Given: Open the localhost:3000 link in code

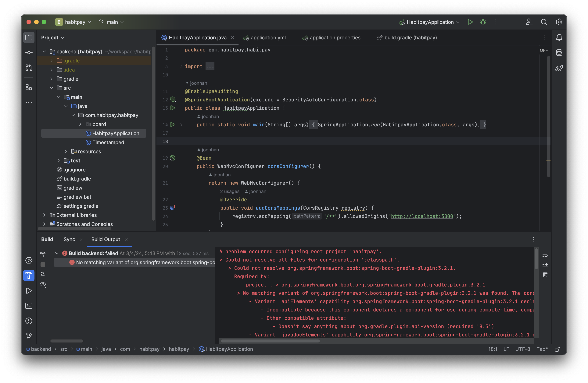Looking at the screenshot, I should click(422, 216).
